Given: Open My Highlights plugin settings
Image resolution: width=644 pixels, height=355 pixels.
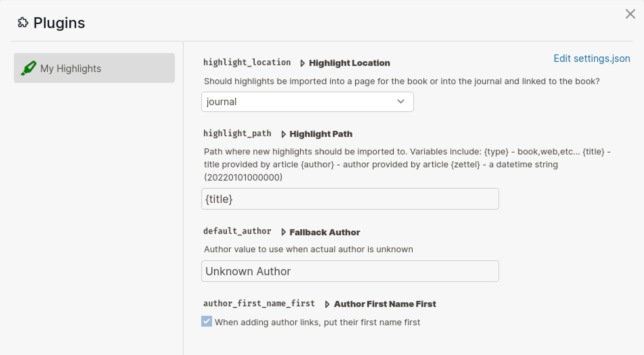Looking at the screenshot, I should coord(94,68).
